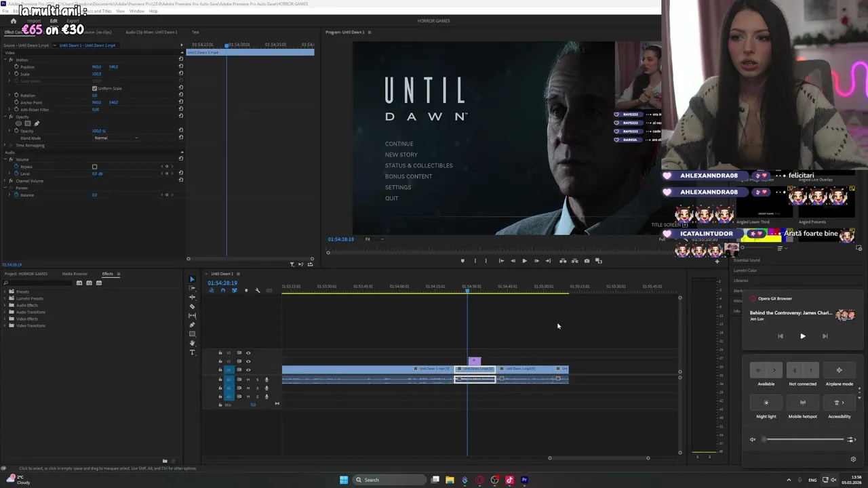The width and height of the screenshot is (868, 488).
Task: Open Premiere Pro icon in Windows taskbar
Action: click(524, 480)
